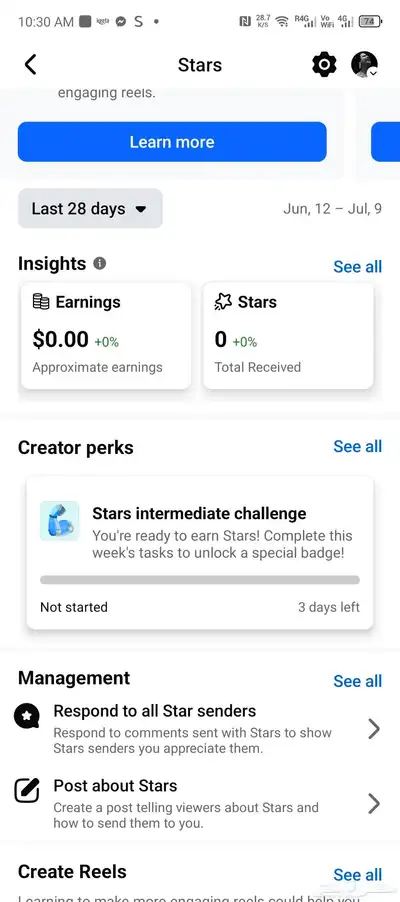The image size is (400, 902).
Task: Open the Last 28 days dropdown
Action: click(90, 208)
